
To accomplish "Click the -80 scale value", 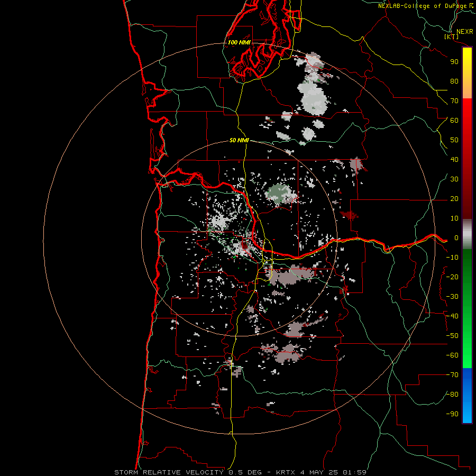I will tap(452, 395).
